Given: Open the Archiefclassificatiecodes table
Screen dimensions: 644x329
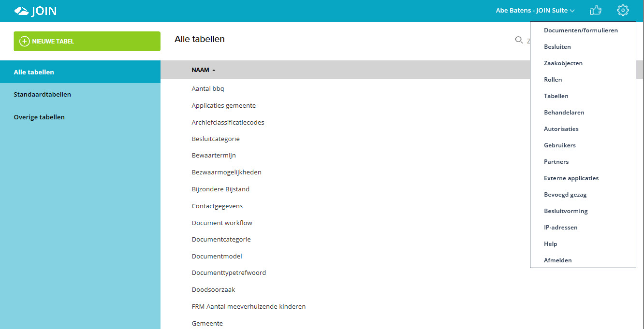Looking at the screenshot, I should (x=228, y=122).
